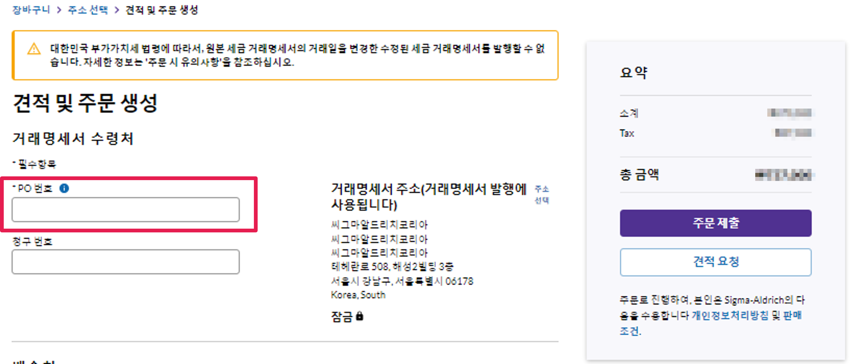Click the 견적 요청 button

(x=715, y=262)
